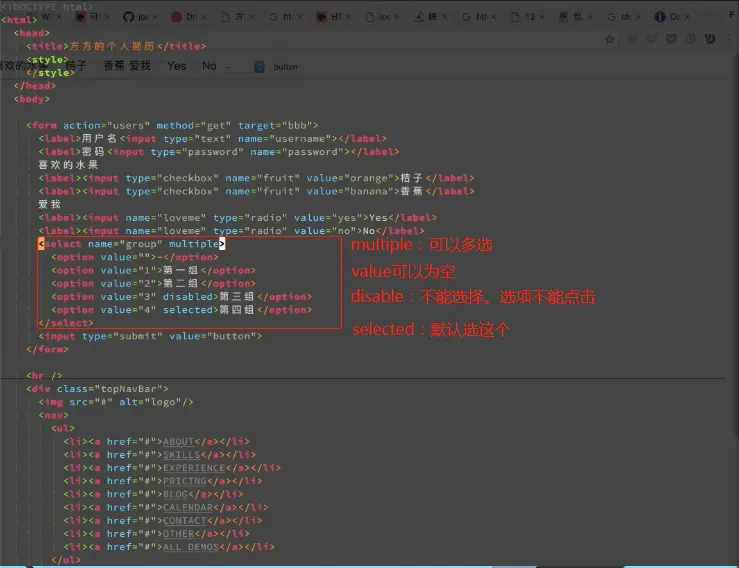This screenshot has height=568, width=739.
Task: Switch to the 'loc' browser tab
Action: click(383, 17)
